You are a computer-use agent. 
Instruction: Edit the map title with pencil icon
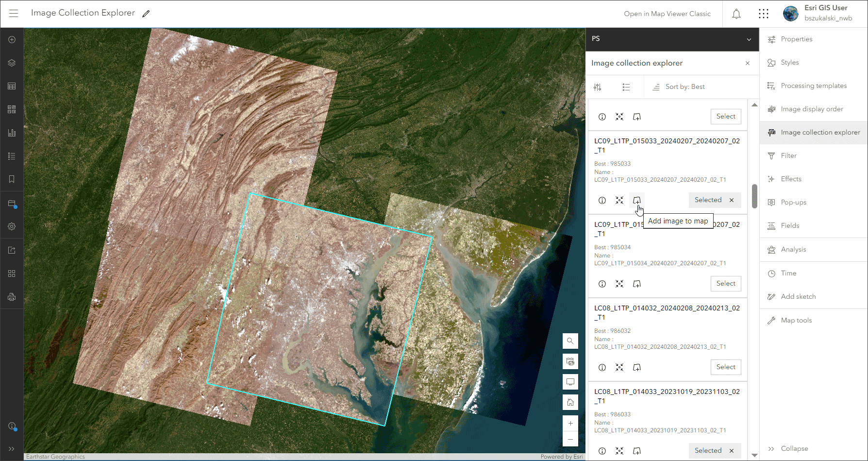click(146, 14)
